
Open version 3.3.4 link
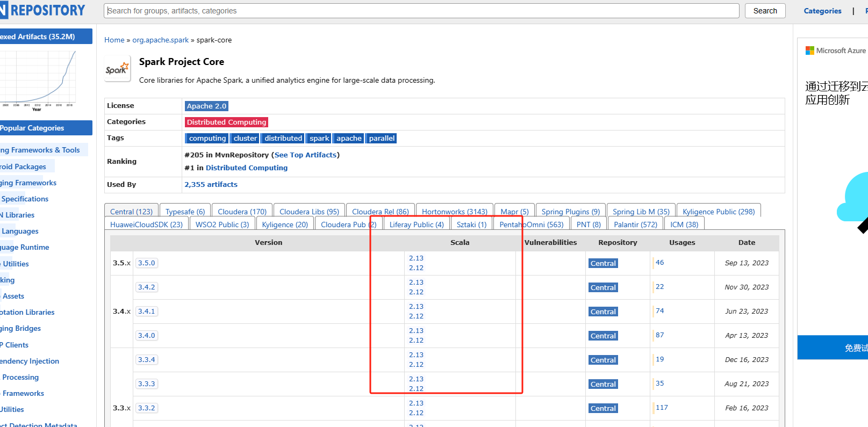[146, 360]
